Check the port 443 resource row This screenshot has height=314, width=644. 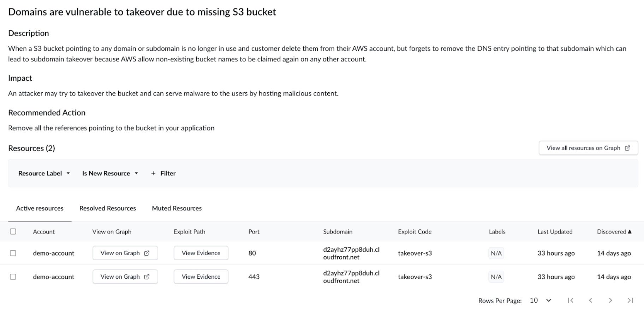[x=13, y=277]
